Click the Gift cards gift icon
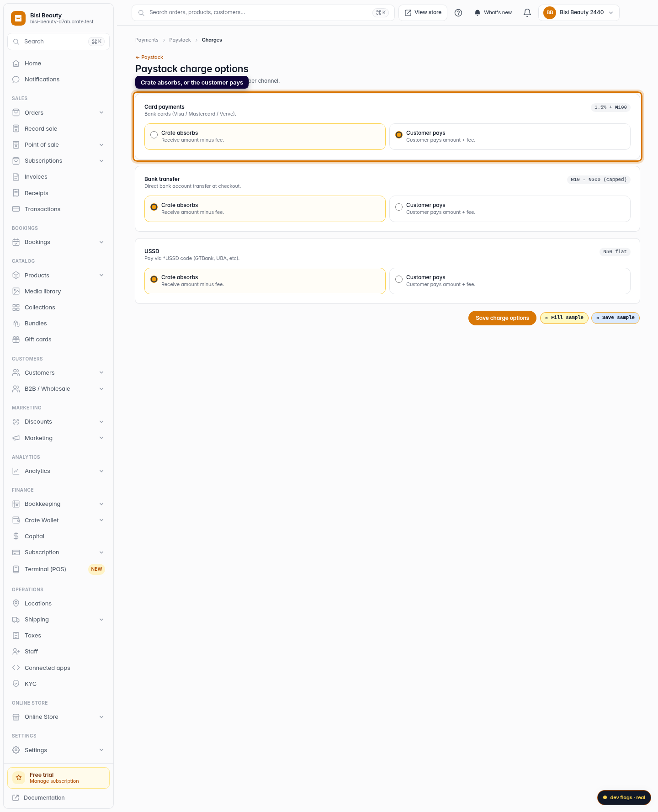Image resolution: width=658 pixels, height=812 pixels. click(x=16, y=340)
